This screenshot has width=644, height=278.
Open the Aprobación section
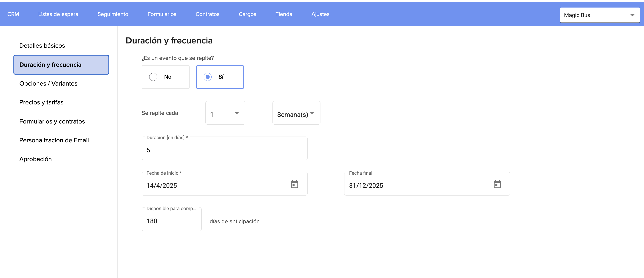36,159
